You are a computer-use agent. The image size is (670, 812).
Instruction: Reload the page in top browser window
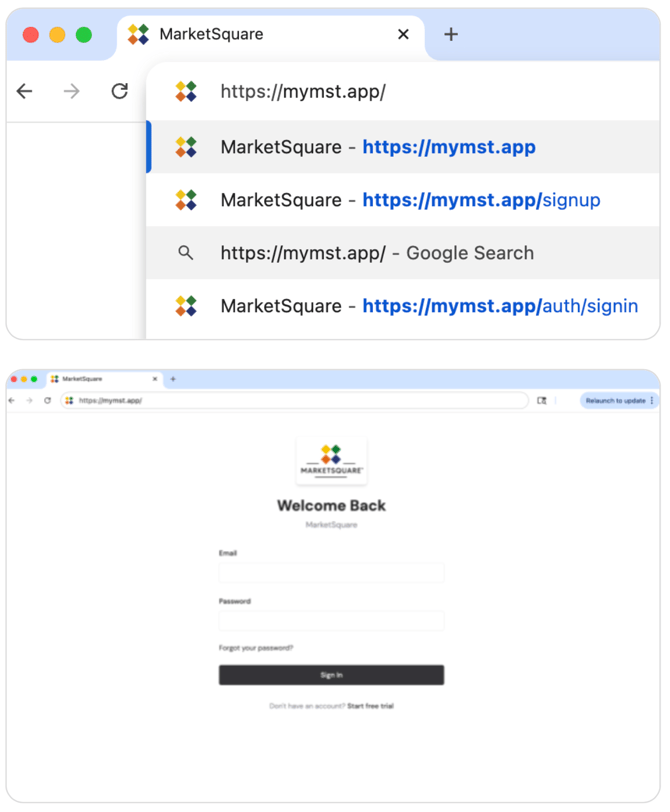(120, 91)
